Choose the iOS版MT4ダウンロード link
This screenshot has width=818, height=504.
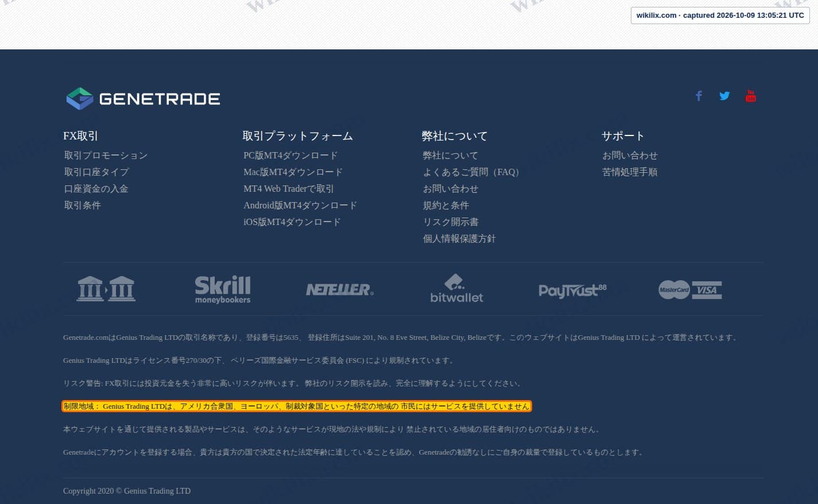pos(292,222)
